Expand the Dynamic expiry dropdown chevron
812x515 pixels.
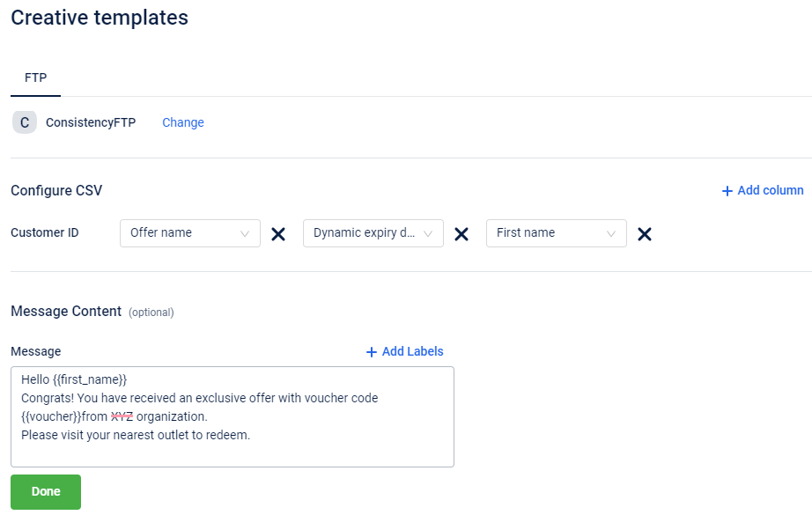[x=428, y=234]
